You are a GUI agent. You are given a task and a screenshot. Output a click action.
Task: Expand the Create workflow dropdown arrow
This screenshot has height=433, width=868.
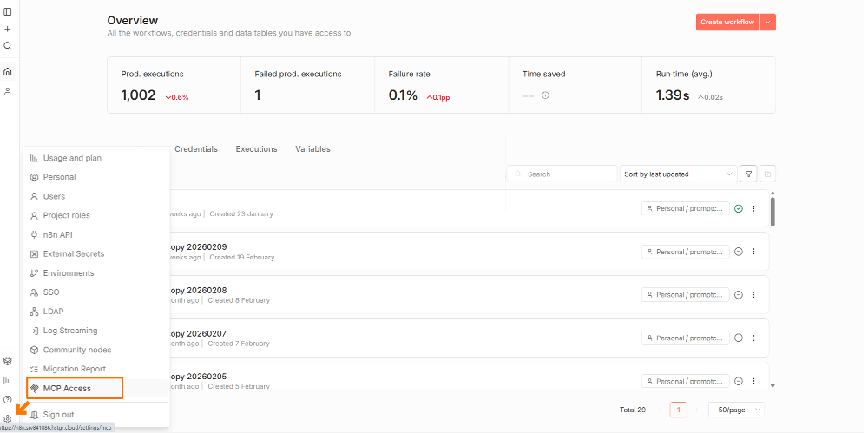pyautogui.click(x=767, y=22)
